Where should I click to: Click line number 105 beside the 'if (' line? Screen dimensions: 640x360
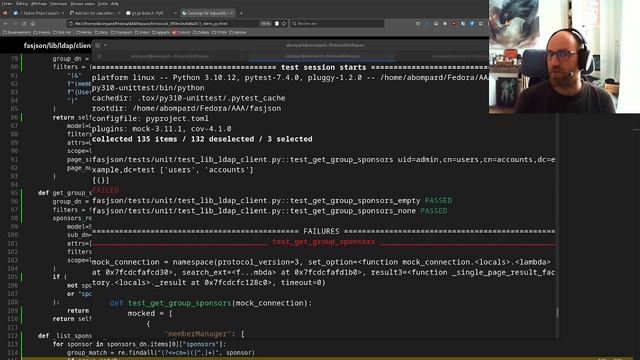pyautogui.click(x=13, y=277)
